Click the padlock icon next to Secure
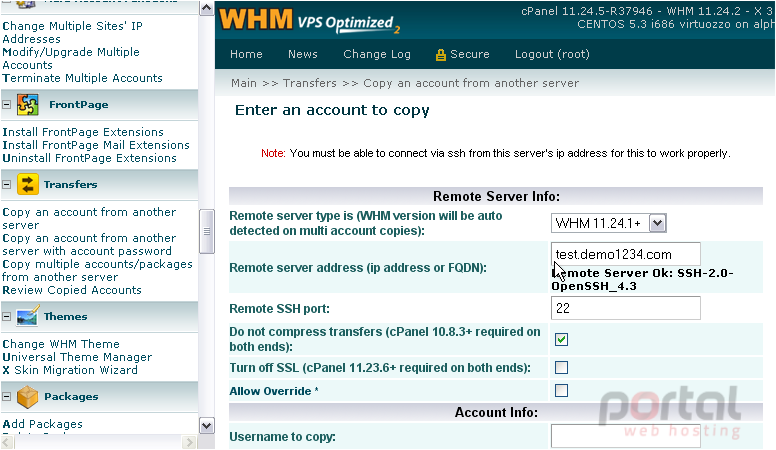Viewport: 776px width, 450px height. click(440, 55)
